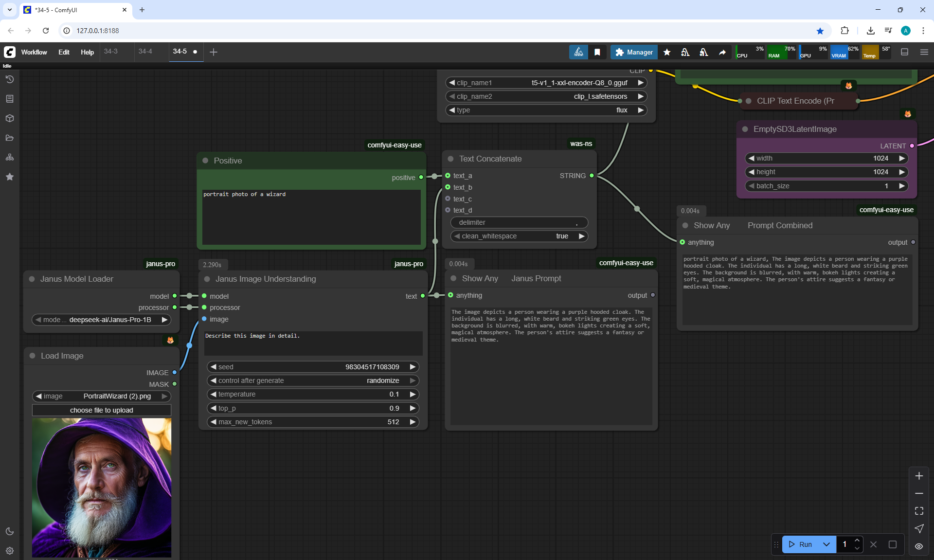Viewport: 934px width, 560px height.
Task: Click the share arrow icon
Action: pos(722,52)
